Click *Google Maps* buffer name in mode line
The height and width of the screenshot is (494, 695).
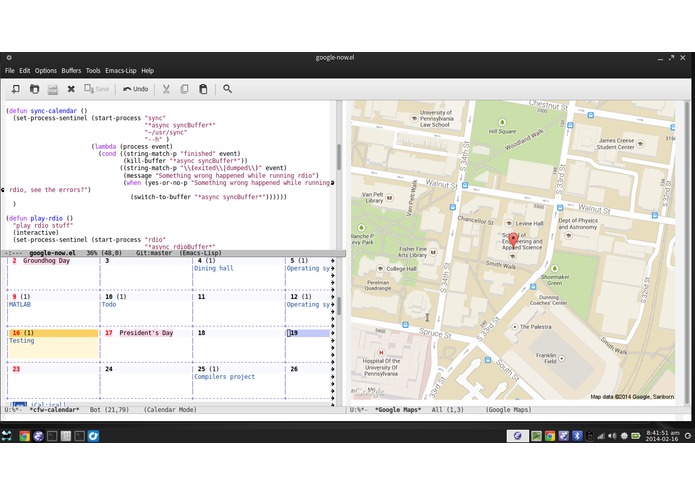click(398, 410)
